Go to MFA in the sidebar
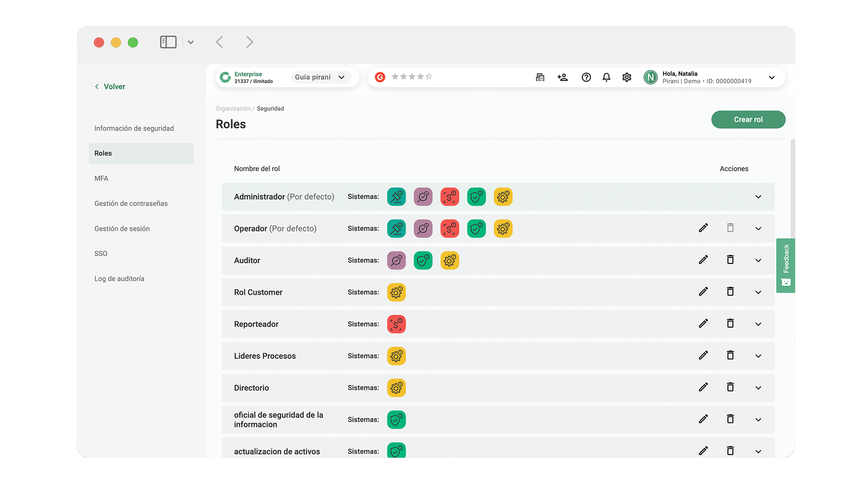Image resolution: width=868 pixels, height=488 pixels. click(101, 178)
